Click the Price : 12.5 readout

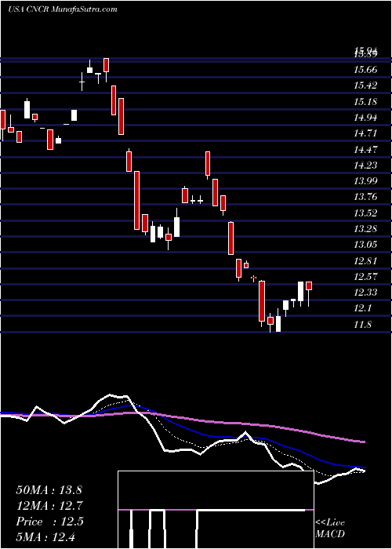(49, 522)
